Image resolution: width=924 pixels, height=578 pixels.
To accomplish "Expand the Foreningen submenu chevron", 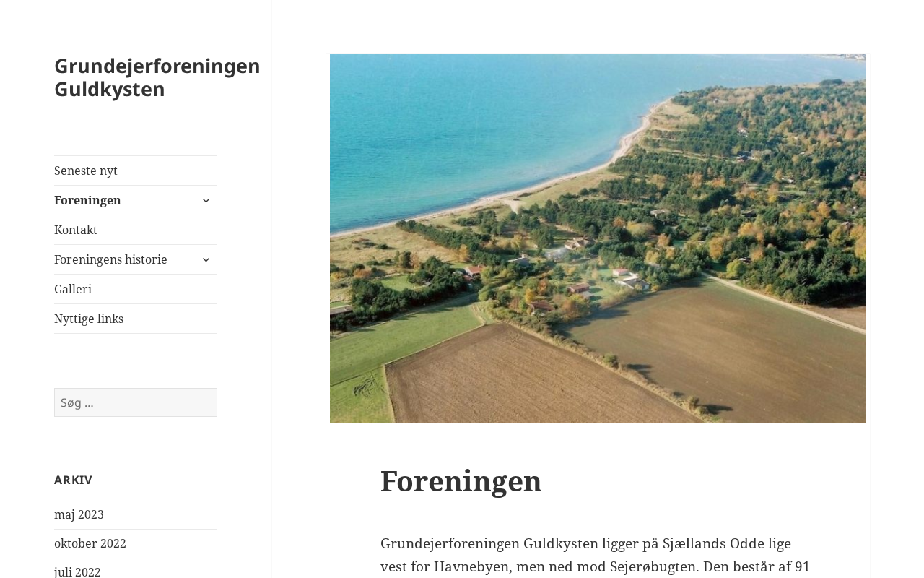I will (x=206, y=200).
